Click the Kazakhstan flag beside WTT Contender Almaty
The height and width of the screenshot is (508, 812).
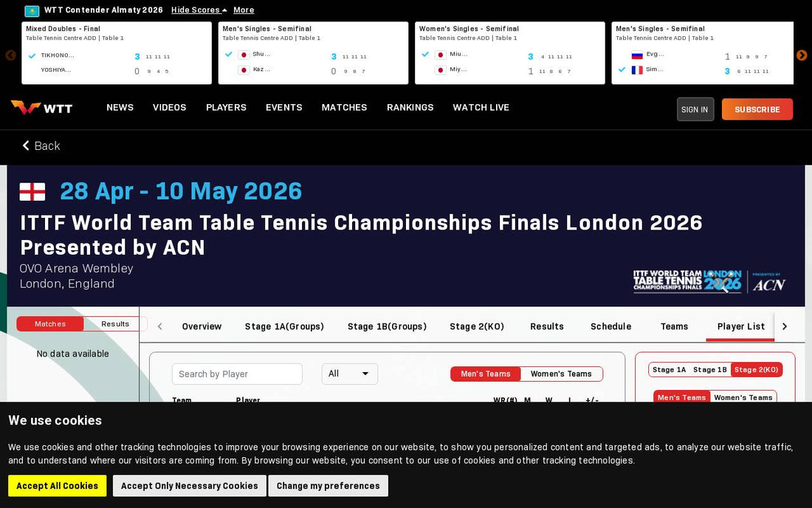[32, 10]
